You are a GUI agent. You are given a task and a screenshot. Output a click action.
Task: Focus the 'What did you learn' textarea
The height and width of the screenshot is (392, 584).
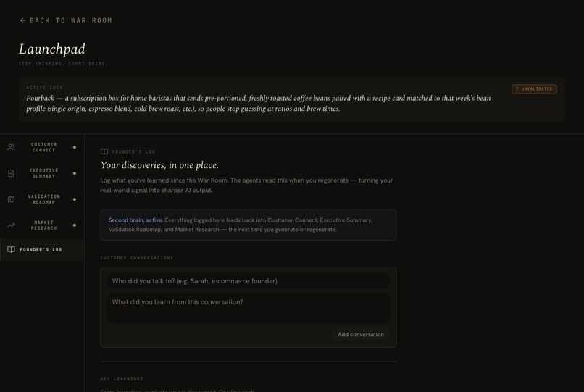pos(249,308)
